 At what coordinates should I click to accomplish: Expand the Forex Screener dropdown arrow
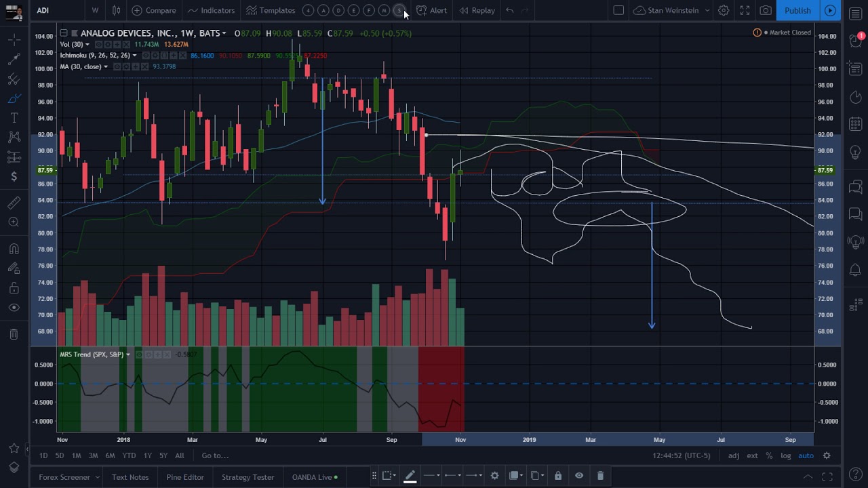(x=97, y=477)
